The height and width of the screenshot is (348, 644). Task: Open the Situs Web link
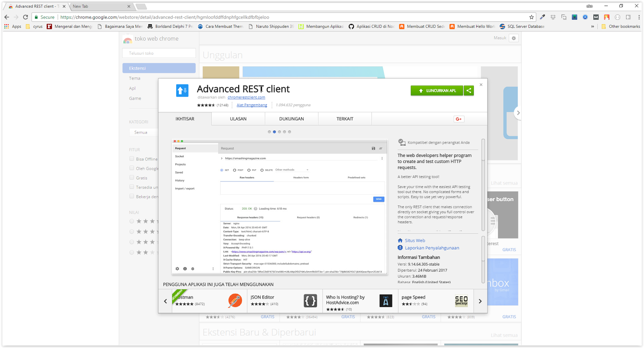(415, 241)
